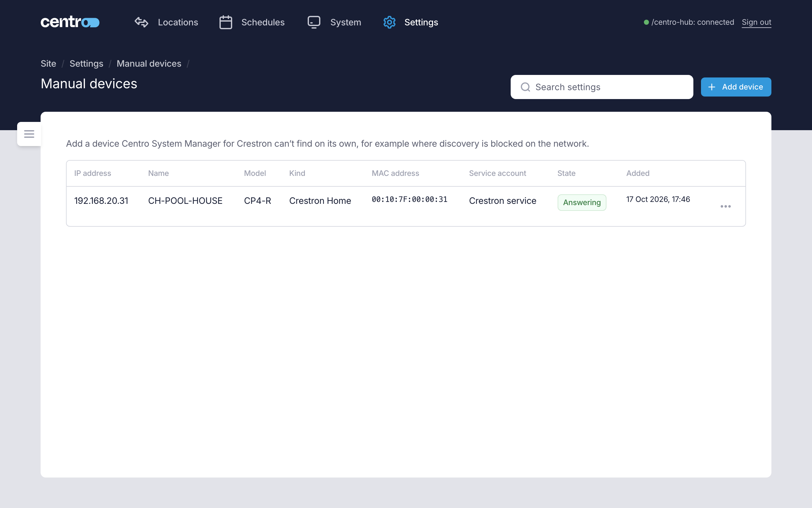Click the Service account column header
812x508 pixels.
click(x=497, y=173)
